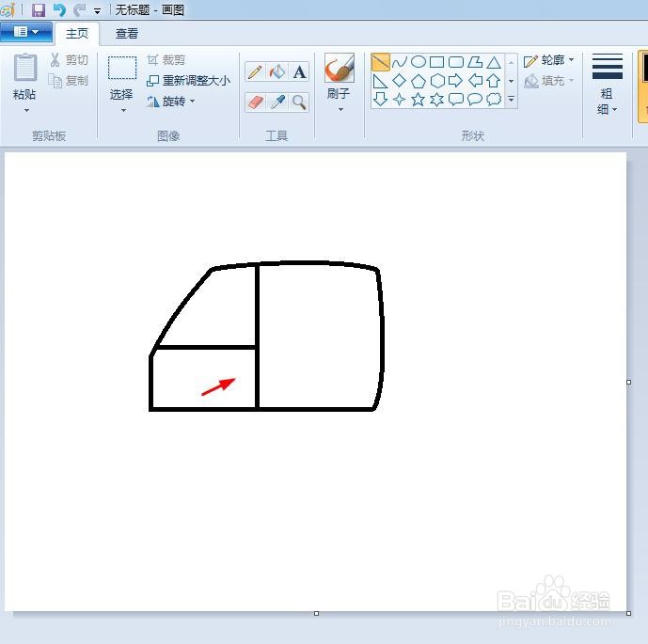Open the 粗细 line thickness menu
648x644 pixels.
[x=607, y=85]
